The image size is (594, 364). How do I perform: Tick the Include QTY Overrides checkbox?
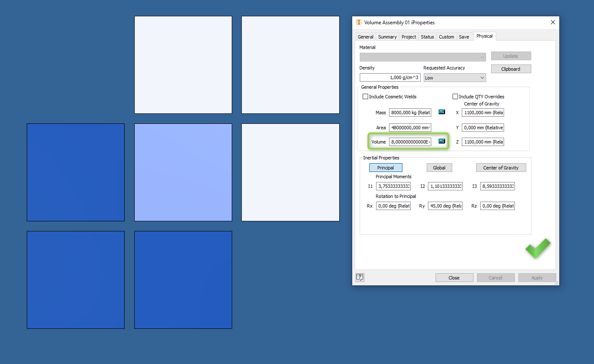pyautogui.click(x=455, y=97)
